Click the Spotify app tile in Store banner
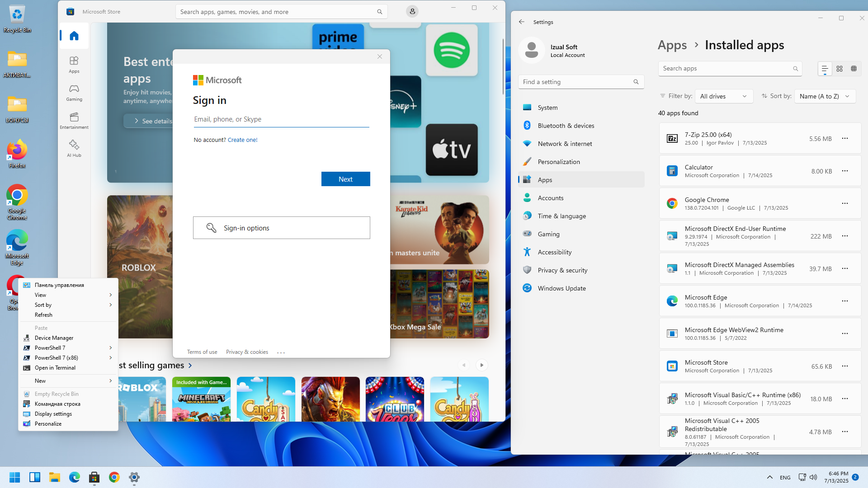 coord(452,50)
